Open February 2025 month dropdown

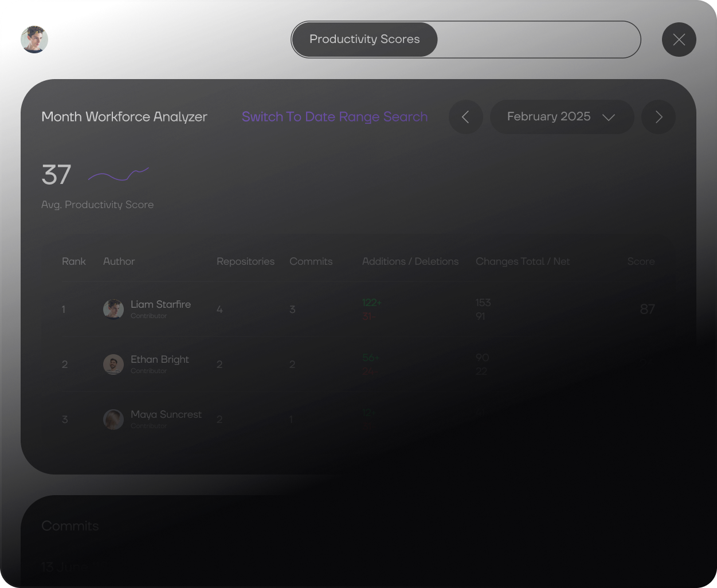561,117
